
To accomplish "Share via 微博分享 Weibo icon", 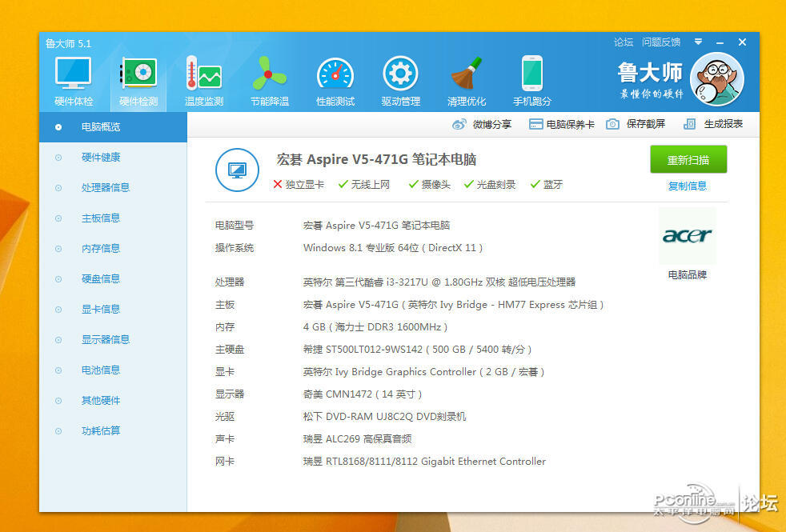I will [x=482, y=124].
